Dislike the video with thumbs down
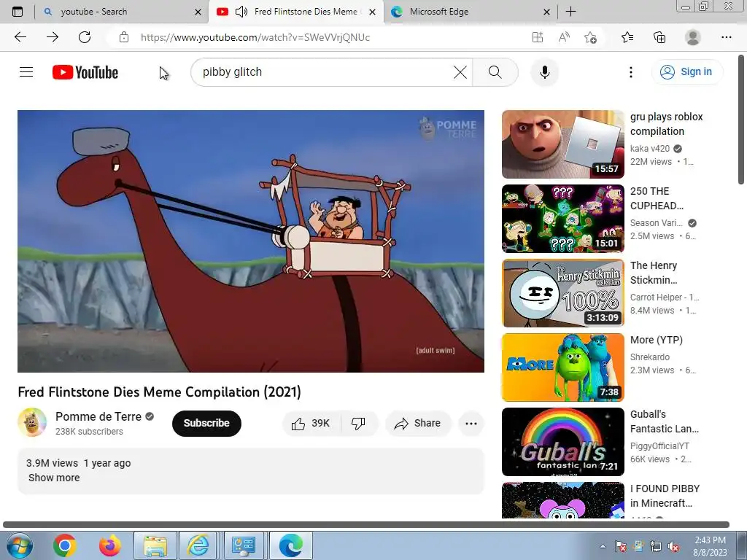The height and width of the screenshot is (560, 747). click(358, 424)
